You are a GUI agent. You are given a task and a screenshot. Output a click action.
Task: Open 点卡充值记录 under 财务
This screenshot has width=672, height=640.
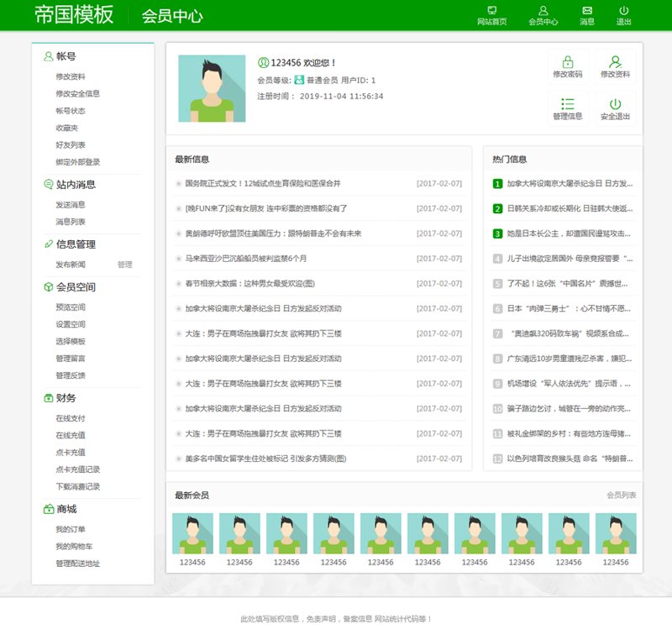[x=77, y=470]
